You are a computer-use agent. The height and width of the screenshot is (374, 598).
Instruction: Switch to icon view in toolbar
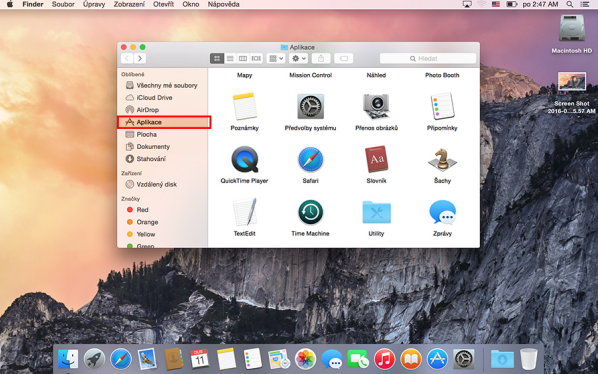(x=217, y=58)
